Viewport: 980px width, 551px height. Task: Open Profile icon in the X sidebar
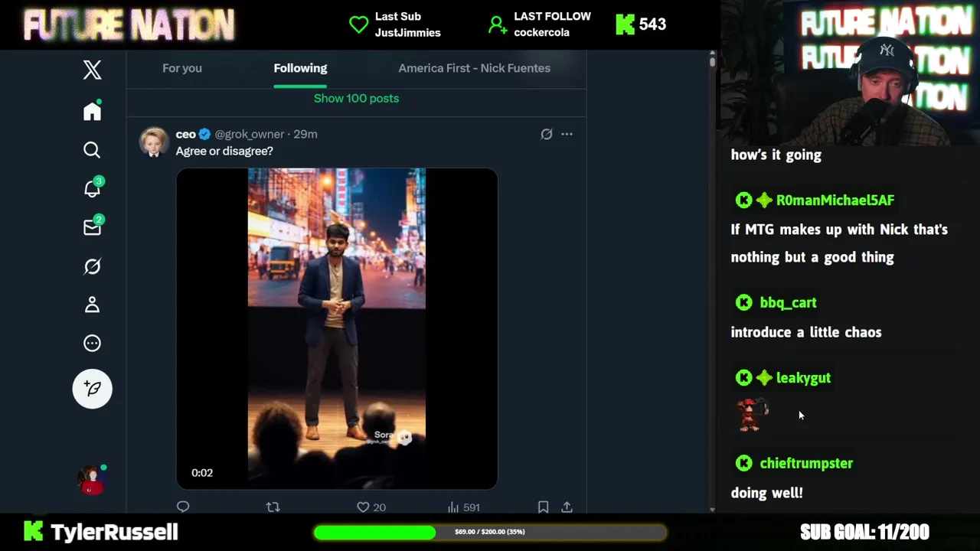point(92,305)
